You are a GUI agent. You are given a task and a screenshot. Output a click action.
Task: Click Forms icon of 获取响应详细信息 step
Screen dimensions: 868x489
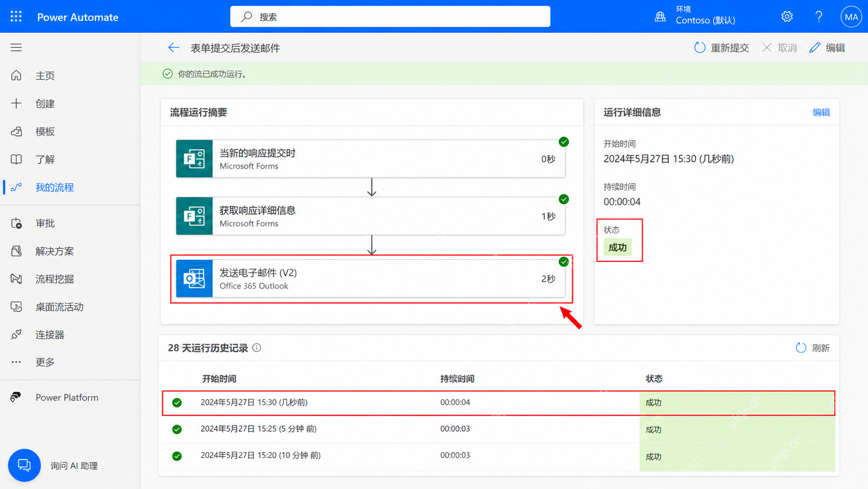pos(194,216)
